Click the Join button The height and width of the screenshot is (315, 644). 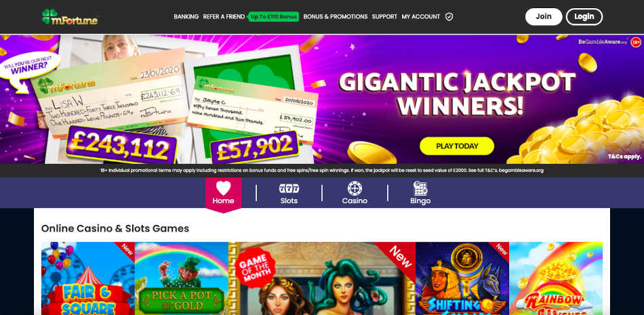click(544, 17)
